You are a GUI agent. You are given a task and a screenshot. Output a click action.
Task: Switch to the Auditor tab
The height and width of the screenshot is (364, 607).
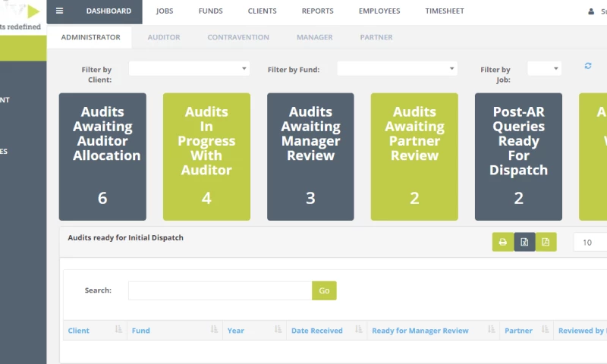[164, 37]
